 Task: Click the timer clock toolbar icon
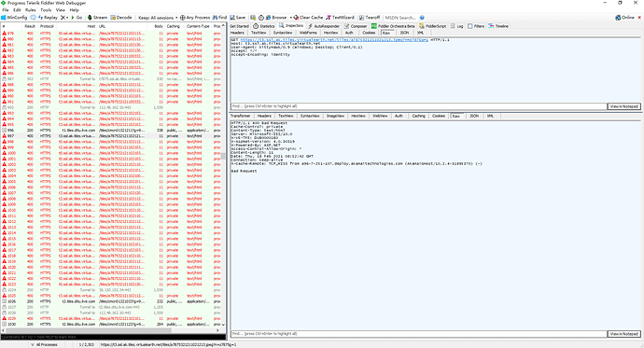(261, 18)
